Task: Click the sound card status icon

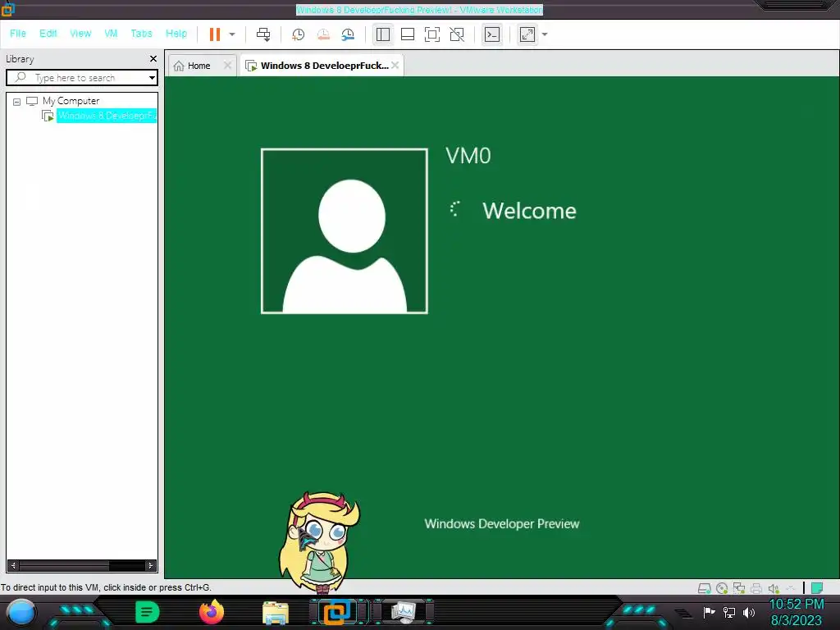Action: [774, 589]
